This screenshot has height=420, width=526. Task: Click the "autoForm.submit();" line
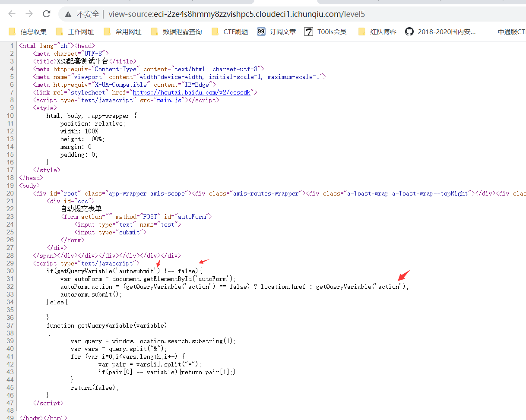pyautogui.click(x=91, y=294)
